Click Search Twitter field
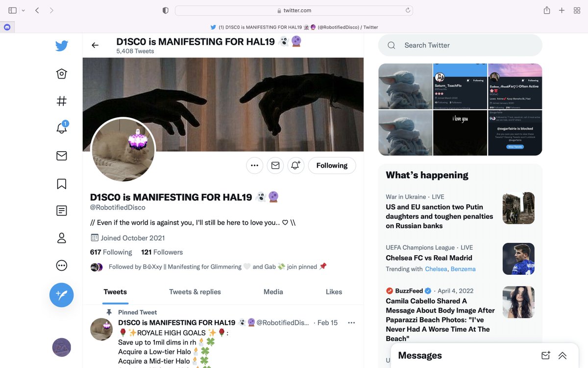588x368 pixels. point(460,45)
